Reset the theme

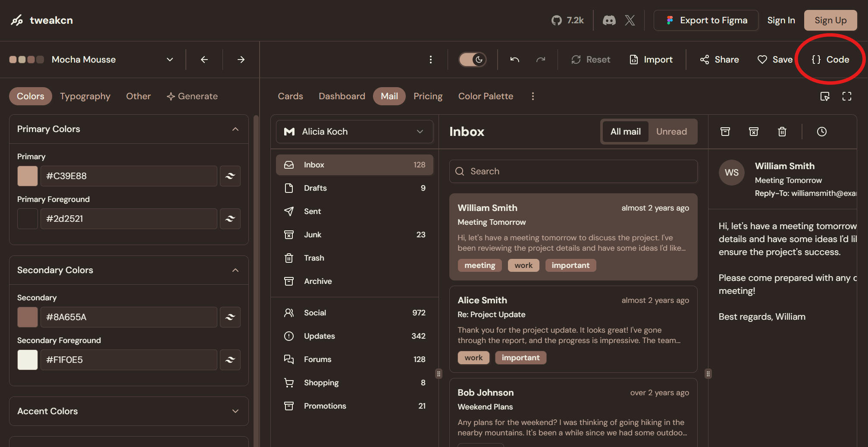tap(591, 60)
